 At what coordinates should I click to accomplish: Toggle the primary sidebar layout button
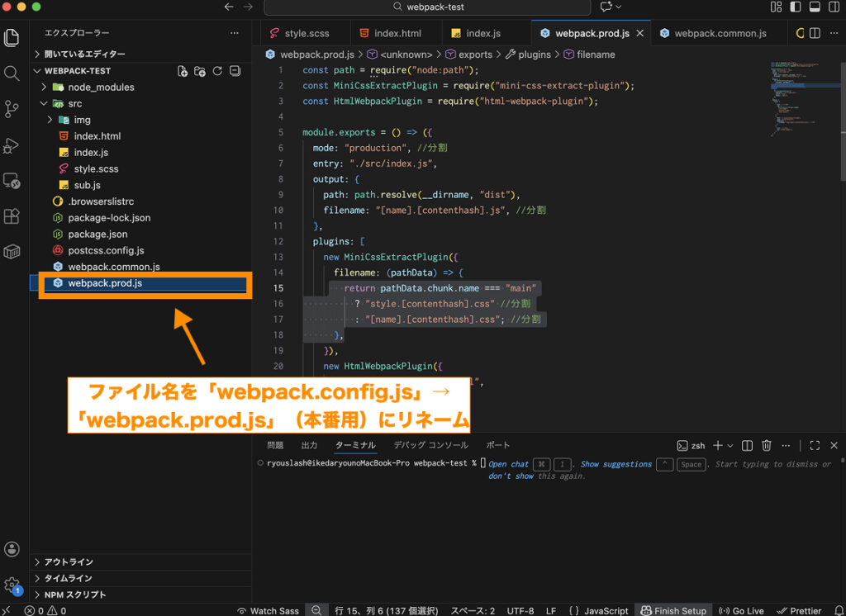795,7
